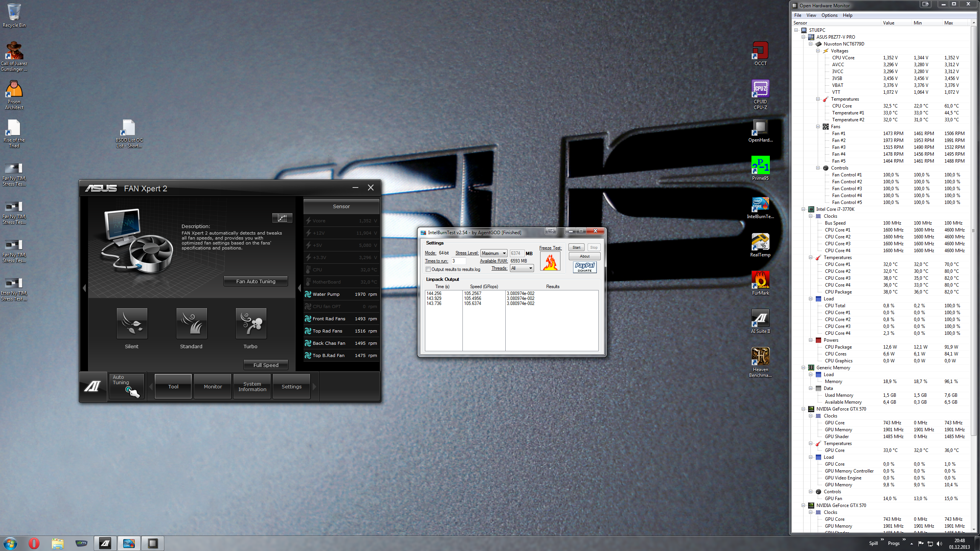
Task: Click the Sensor header in FAN Xpert
Action: 341,206
